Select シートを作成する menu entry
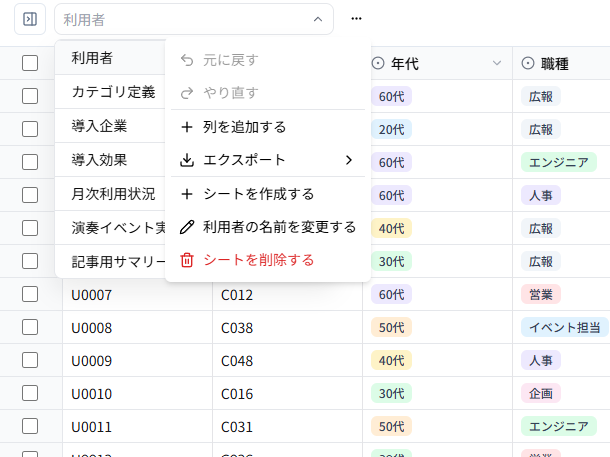The height and width of the screenshot is (457, 610). click(x=268, y=194)
